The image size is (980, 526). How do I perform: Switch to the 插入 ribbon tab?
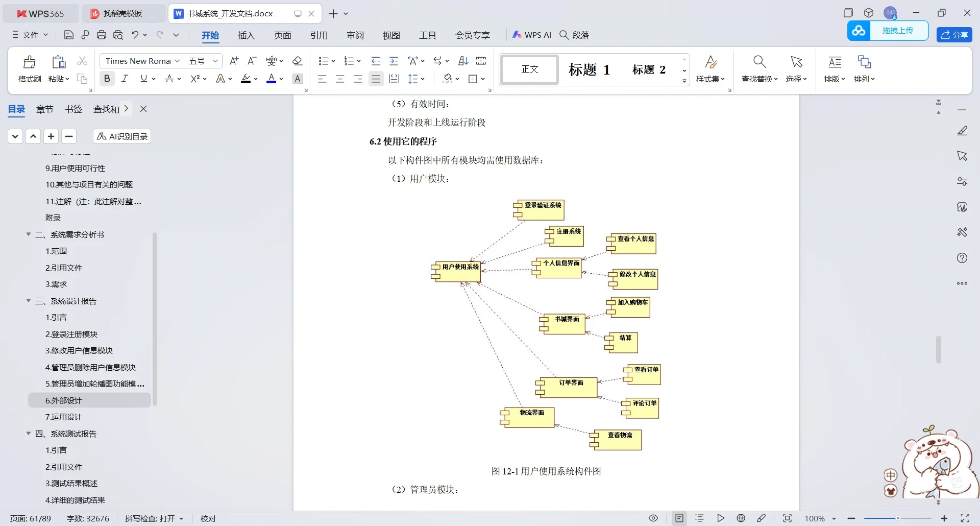tap(246, 35)
